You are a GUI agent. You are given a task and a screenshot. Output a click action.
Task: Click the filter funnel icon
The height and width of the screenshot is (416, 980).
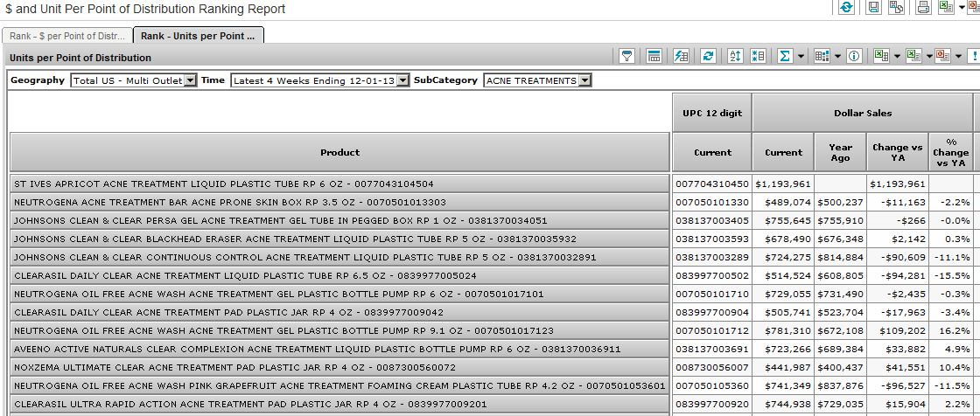(627, 56)
